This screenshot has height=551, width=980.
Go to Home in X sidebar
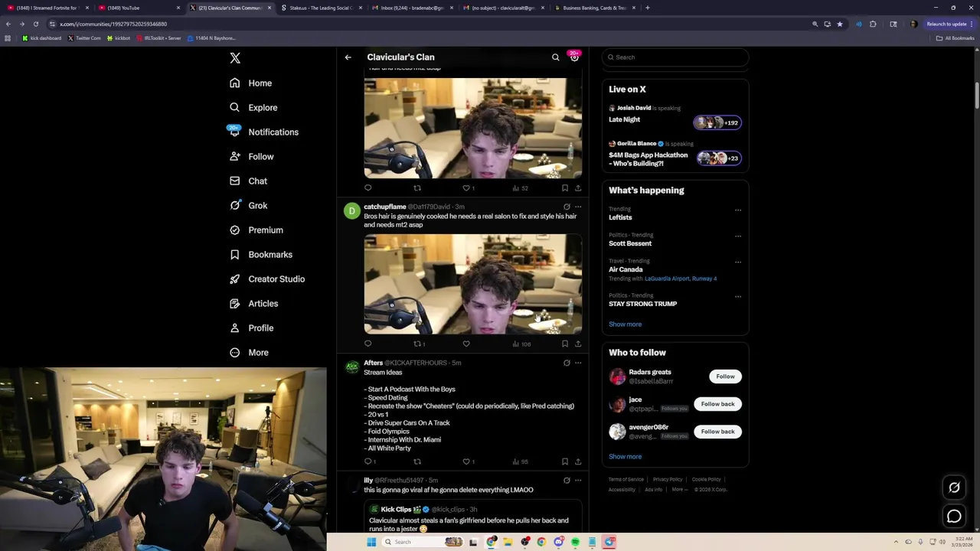251,83
